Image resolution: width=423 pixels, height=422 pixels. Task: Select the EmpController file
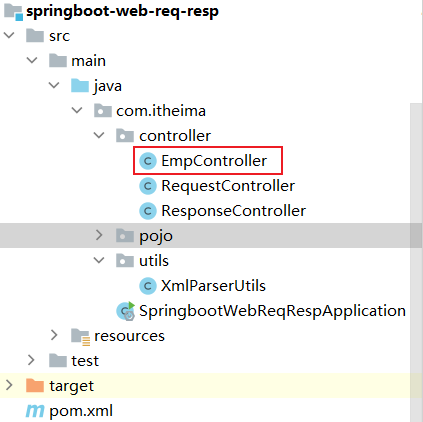coord(214,161)
